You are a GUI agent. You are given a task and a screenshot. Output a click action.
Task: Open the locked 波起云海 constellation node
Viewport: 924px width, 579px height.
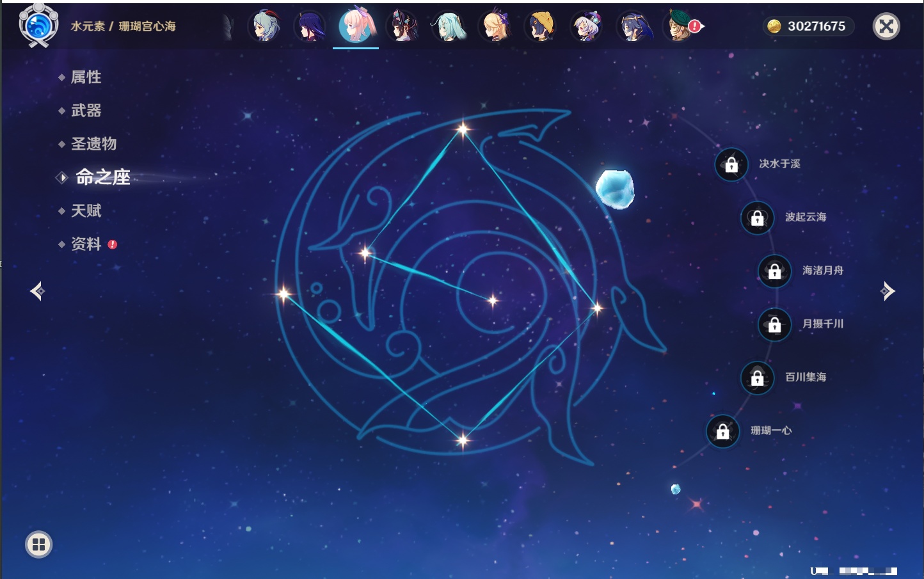coord(757,218)
